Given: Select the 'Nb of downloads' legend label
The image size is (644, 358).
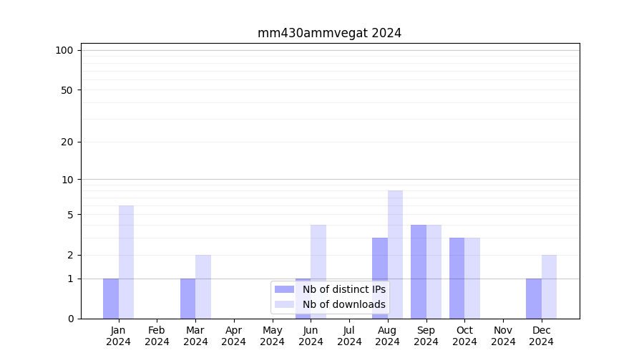Looking at the screenshot, I should coord(343,304).
